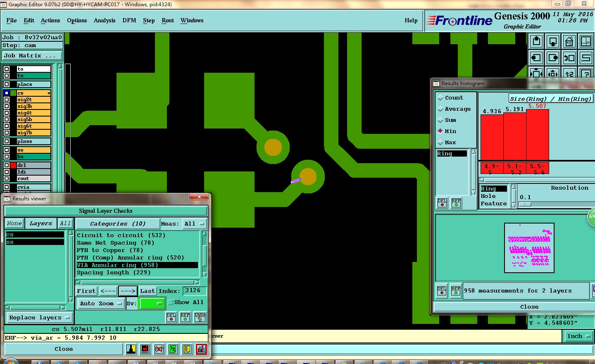The width and height of the screenshot is (595, 364).
Task: Open the Inch units dropdown
Action: (x=578, y=336)
